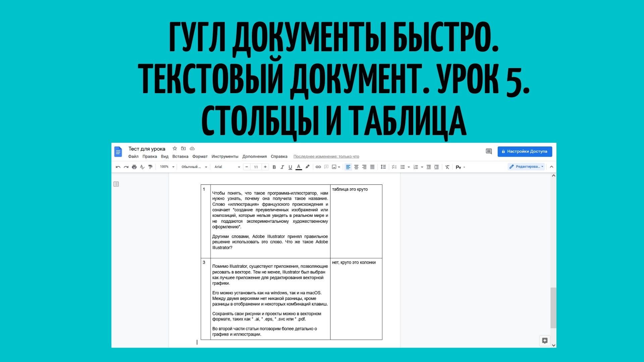Click the cell text таблица это круто
644x362 pixels.
[x=350, y=189]
